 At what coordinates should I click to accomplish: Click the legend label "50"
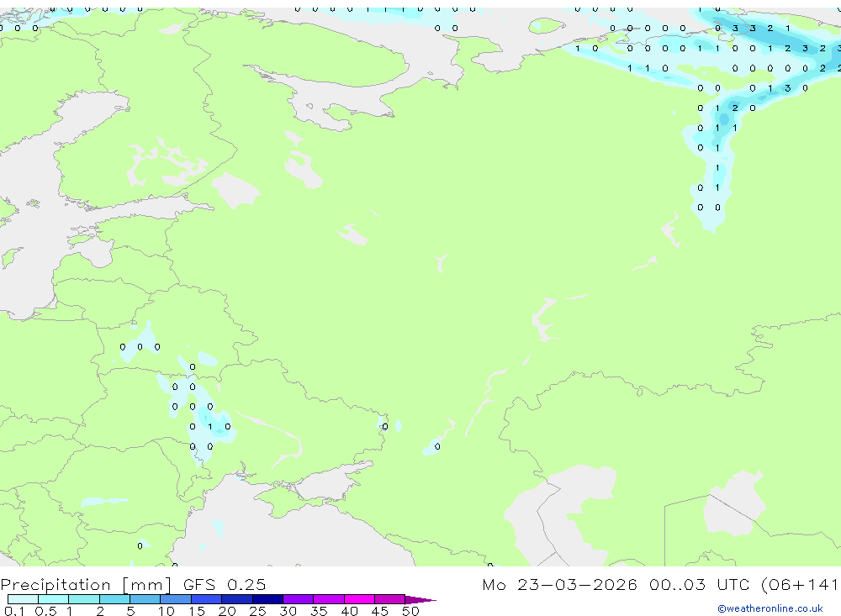point(410,611)
